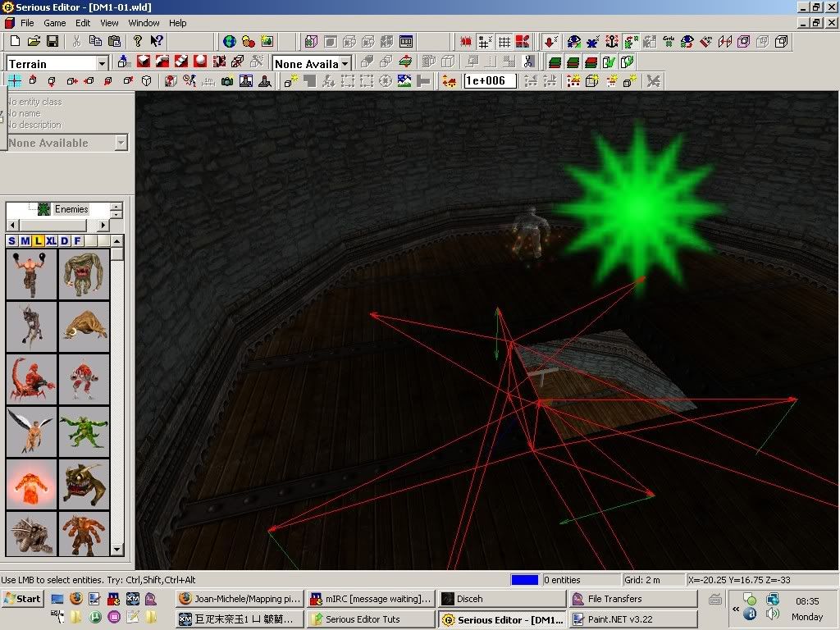The image size is (840, 630).
Task: Click the red sphere primitive icon
Action: click(200, 62)
